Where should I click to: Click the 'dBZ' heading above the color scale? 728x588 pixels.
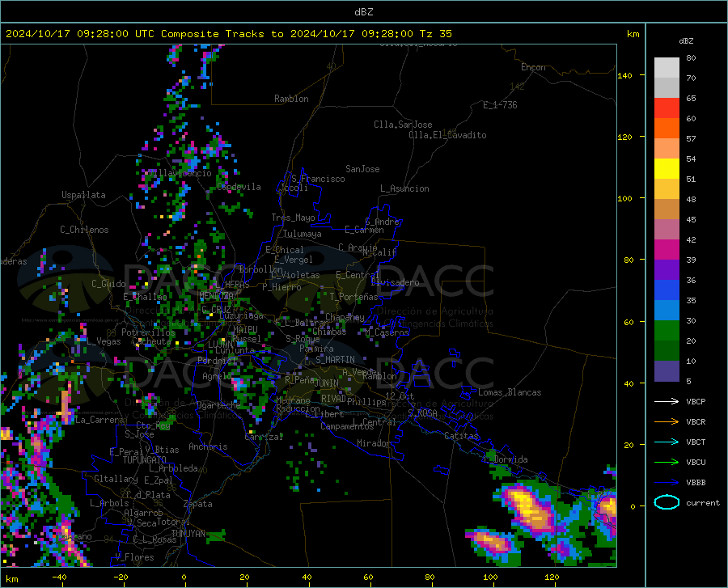[x=686, y=40]
